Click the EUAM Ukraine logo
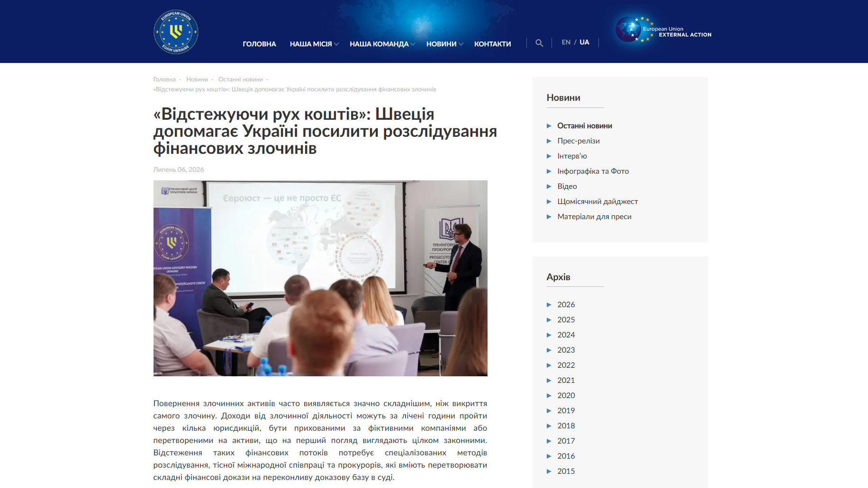The height and width of the screenshot is (488, 868). tap(176, 32)
